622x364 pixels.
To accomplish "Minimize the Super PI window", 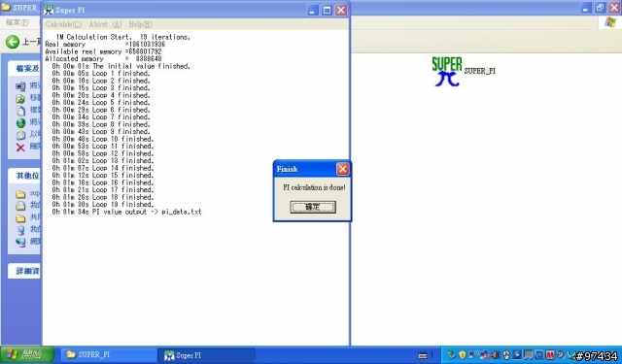I will coord(312,11).
